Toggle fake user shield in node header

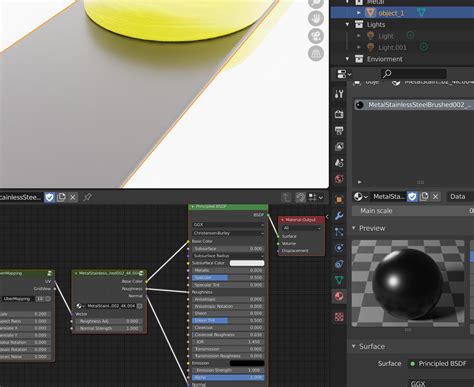pos(50,197)
